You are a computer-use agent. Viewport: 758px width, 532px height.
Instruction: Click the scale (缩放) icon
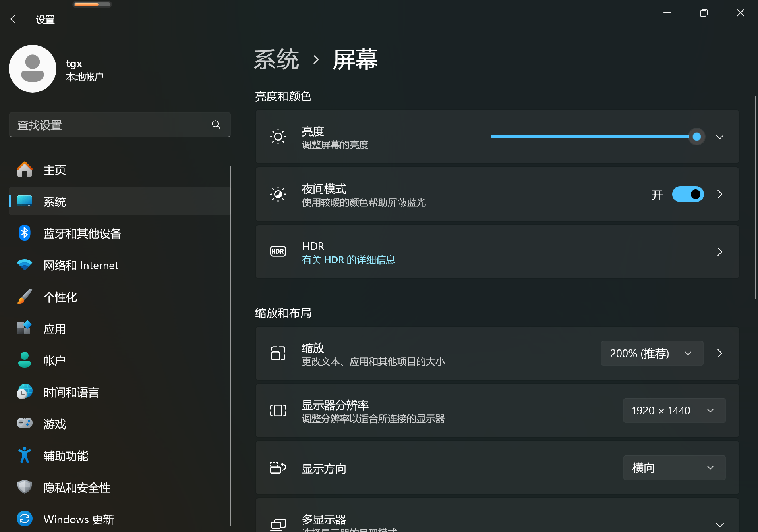(278, 353)
